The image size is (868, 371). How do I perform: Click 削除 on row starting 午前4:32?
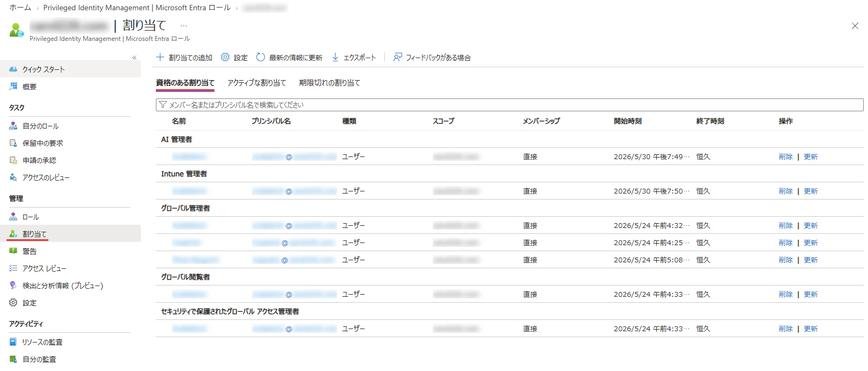click(x=785, y=225)
